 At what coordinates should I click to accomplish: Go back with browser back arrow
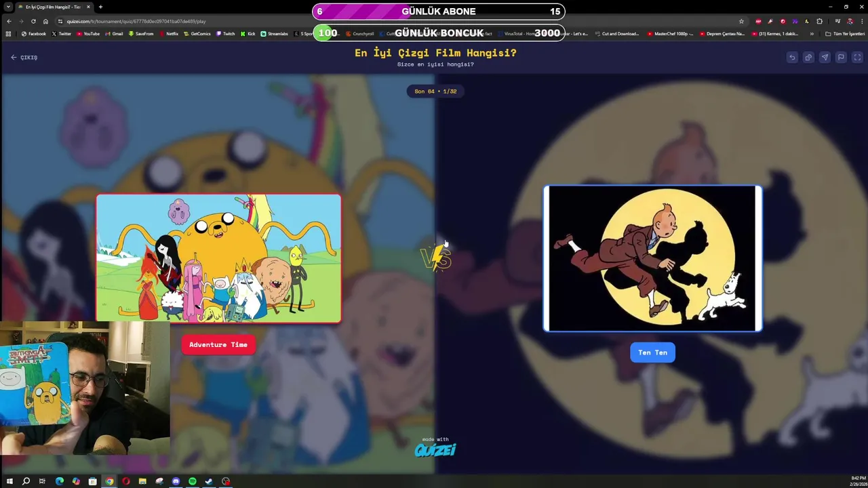click(x=9, y=21)
